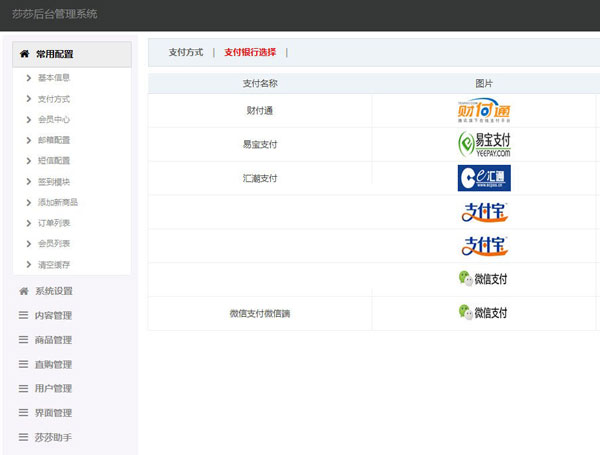Expand the chevron next to 添加新商品
The image size is (600, 455).
pos(29,202)
